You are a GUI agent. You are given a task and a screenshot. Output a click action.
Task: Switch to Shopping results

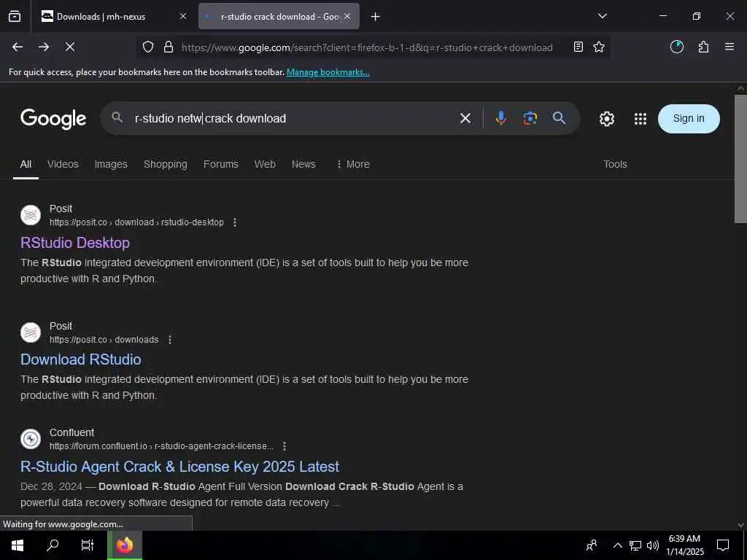point(166,164)
